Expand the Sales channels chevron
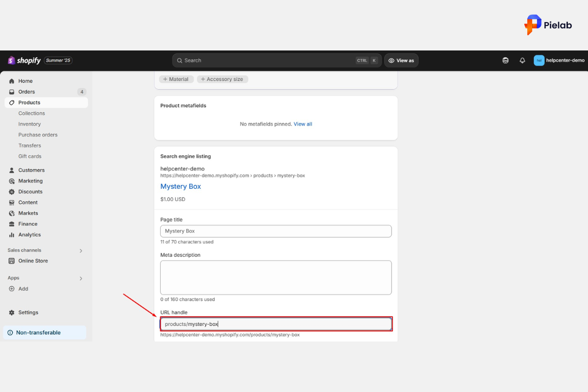The width and height of the screenshot is (588, 392). point(81,250)
